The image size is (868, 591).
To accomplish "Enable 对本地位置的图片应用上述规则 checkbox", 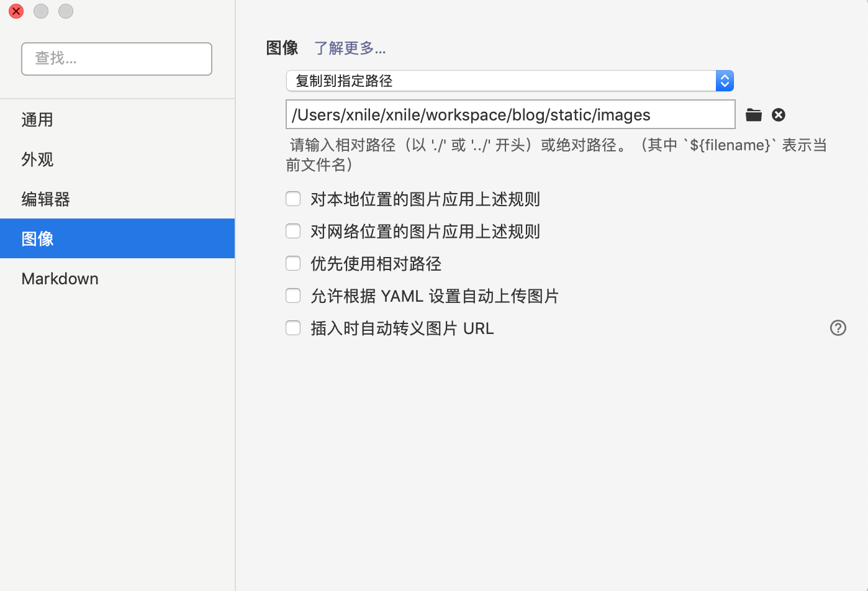I will (x=293, y=199).
